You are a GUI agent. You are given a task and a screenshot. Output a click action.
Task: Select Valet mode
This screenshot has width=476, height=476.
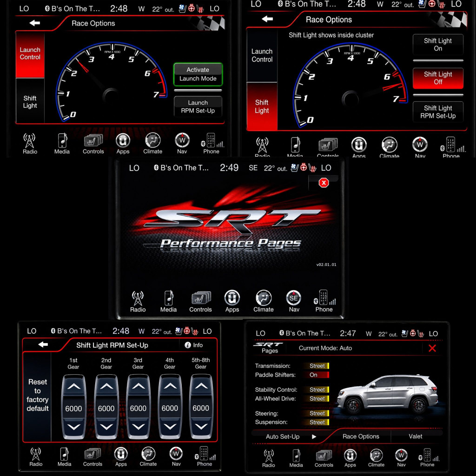click(x=415, y=436)
